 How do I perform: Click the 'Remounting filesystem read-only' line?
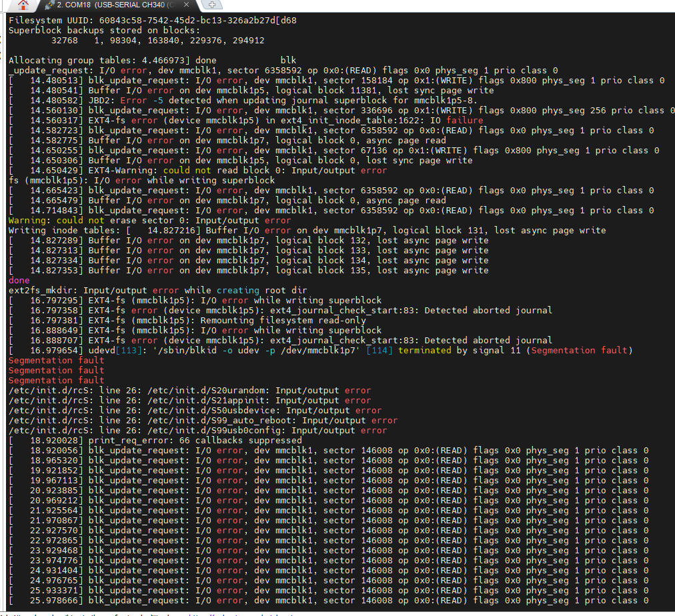pyautogui.click(x=187, y=321)
